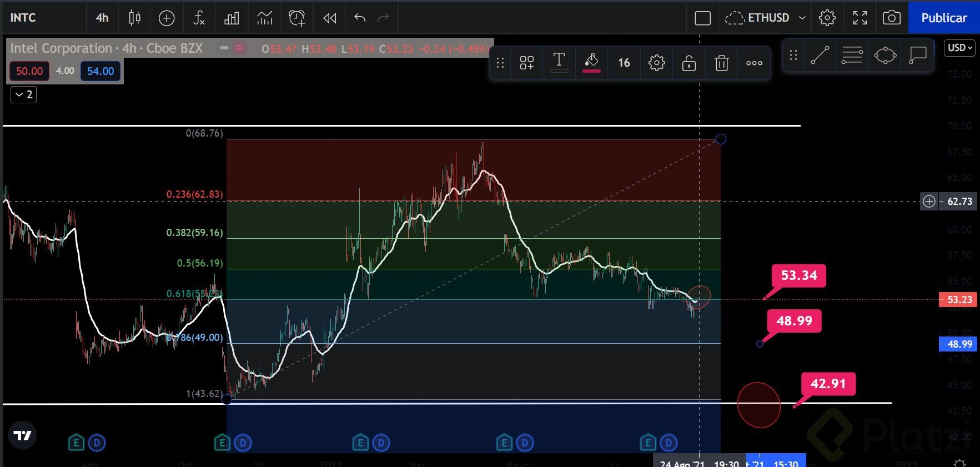
Task: Open the drawing templates icon
Action: click(x=527, y=63)
